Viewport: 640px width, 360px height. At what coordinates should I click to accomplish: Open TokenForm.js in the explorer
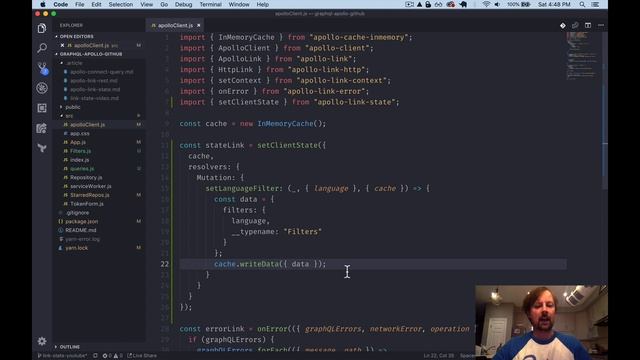87,204
